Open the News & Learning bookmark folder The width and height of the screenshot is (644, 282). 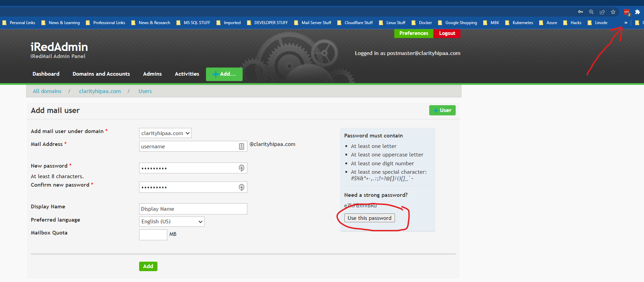pos(61,23)
